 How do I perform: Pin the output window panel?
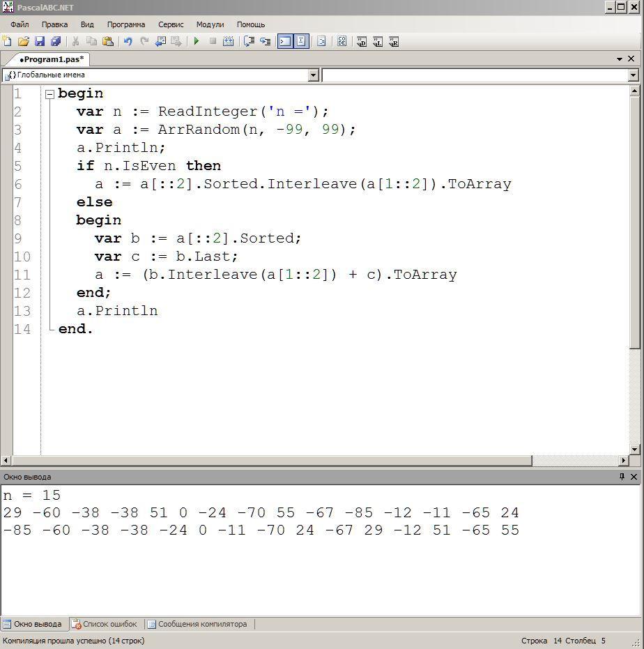[x=622, y=477]
